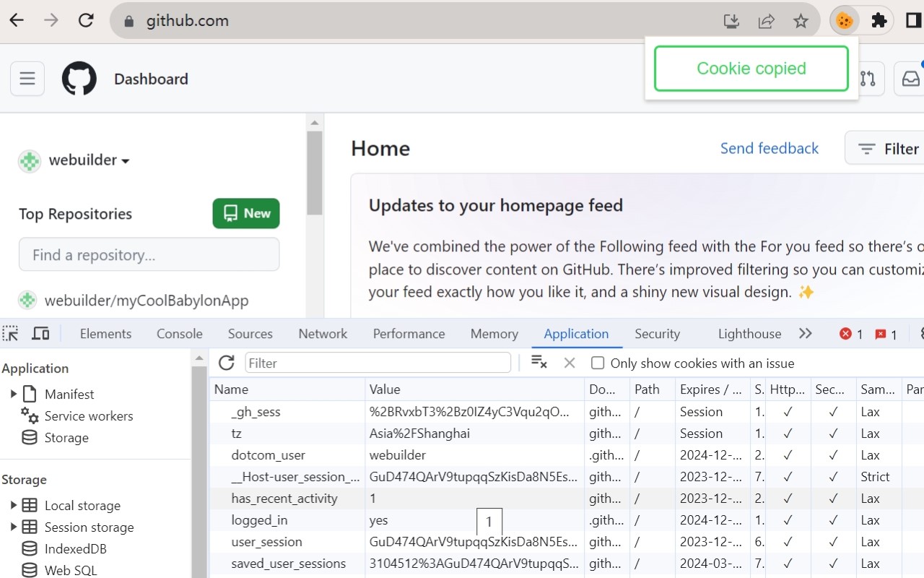Open the webuilder account switcher dropdown
Screen dimensions: 924x578
[74, 160]
